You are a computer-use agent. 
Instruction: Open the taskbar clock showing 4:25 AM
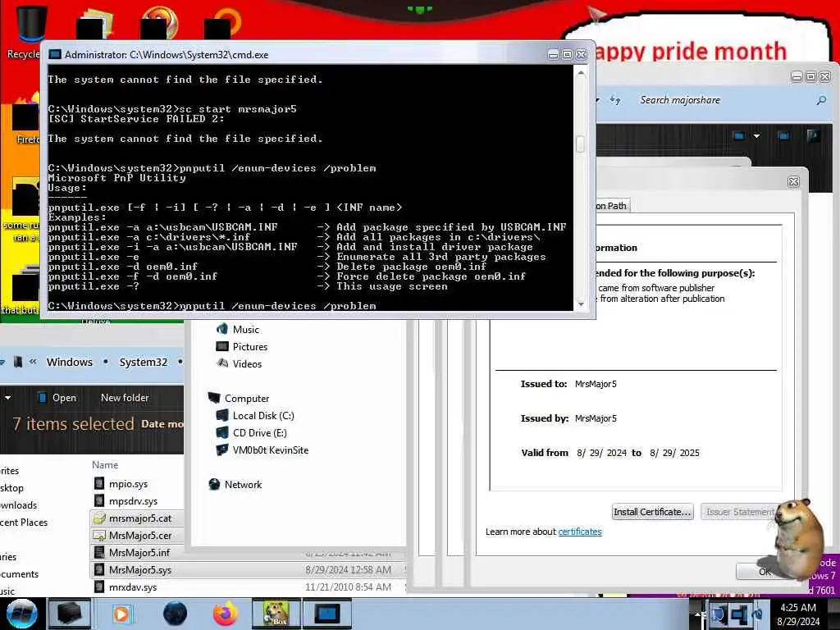pyautogui.click(x=798, y=614)
